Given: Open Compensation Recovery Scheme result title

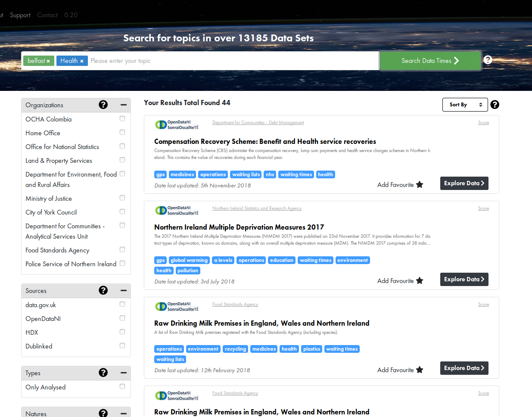Looking at the screenshot, I should click(x=265, y=141).
